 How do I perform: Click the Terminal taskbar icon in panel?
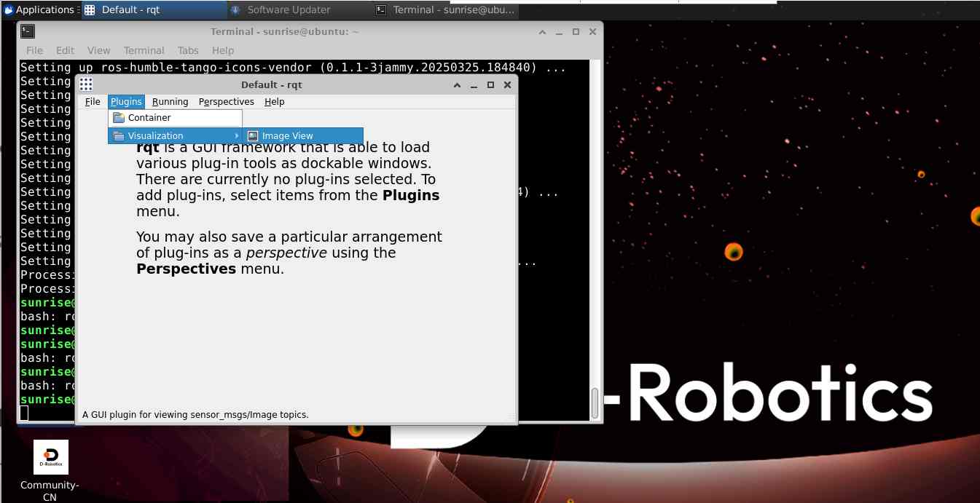pyautogui.click(x=381, y=9)
